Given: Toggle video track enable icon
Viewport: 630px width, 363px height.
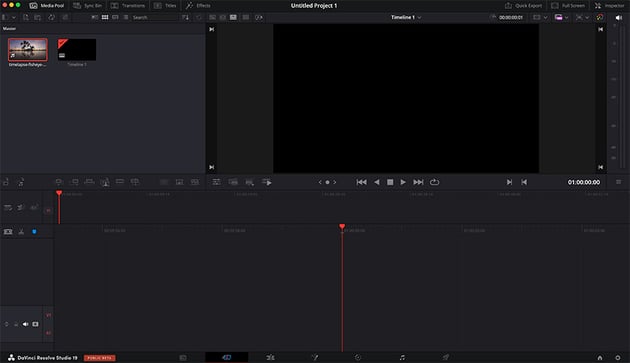Looking at the screenshot, I should (x=35, y=324).
